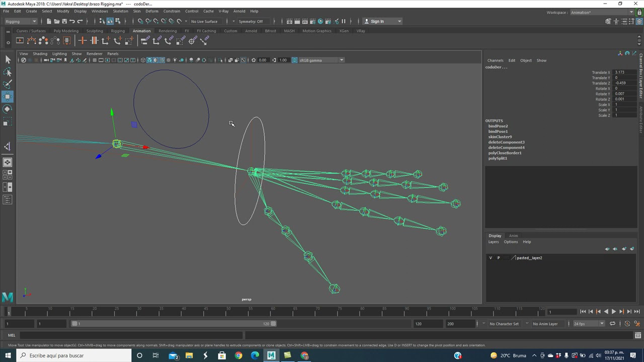Choose the Paint Selection tool
The width and height of the screenshot is (644, 362).
pyautogui.click(x=8, y=84)
